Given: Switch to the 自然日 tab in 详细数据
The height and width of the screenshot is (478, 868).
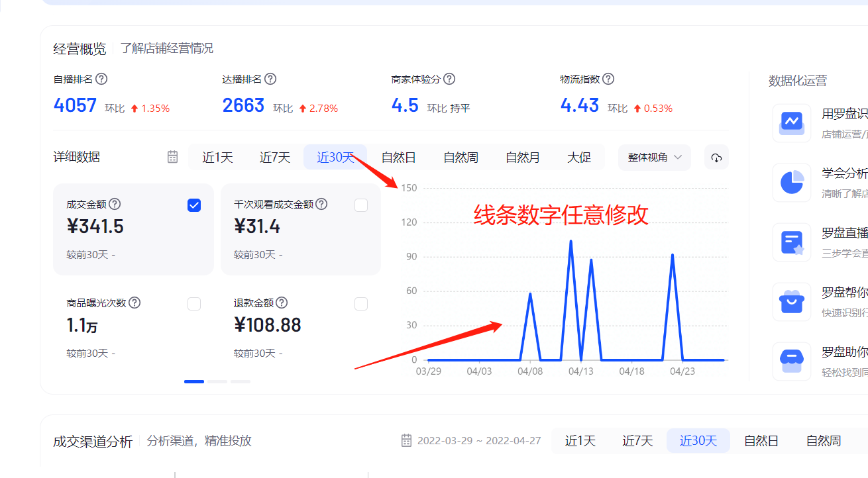Looking at the screenshot, I should coord(398,158).
